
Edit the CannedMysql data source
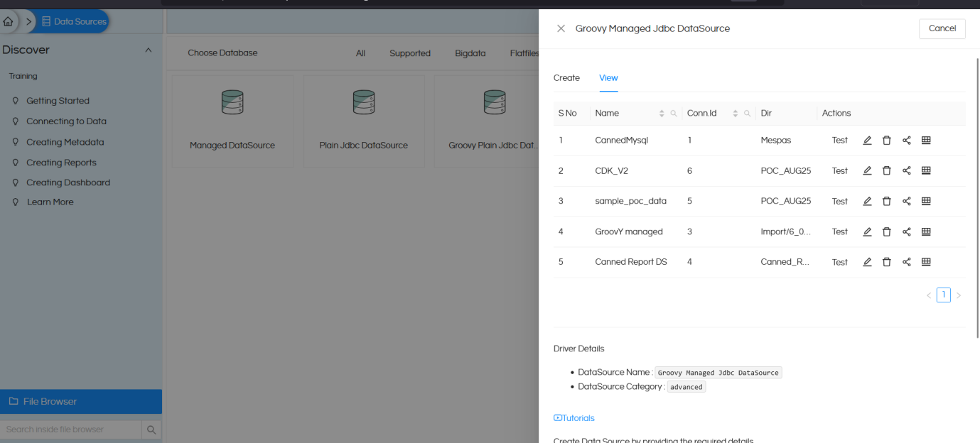(x=867, y=141)
